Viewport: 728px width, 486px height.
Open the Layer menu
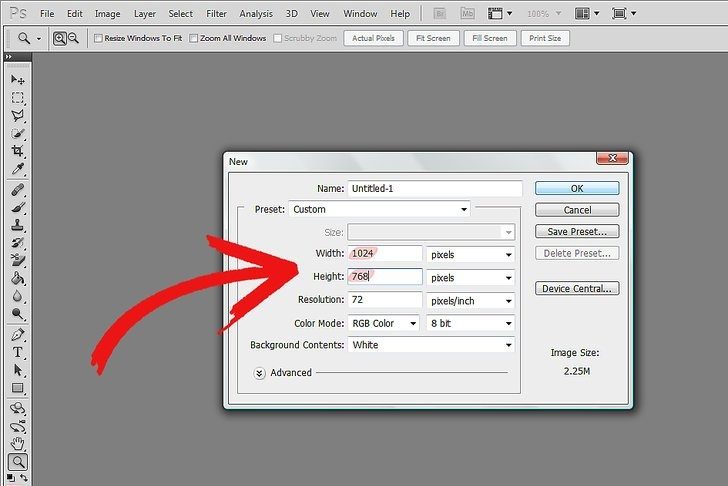pyautogui.click(x=145, y=14)
